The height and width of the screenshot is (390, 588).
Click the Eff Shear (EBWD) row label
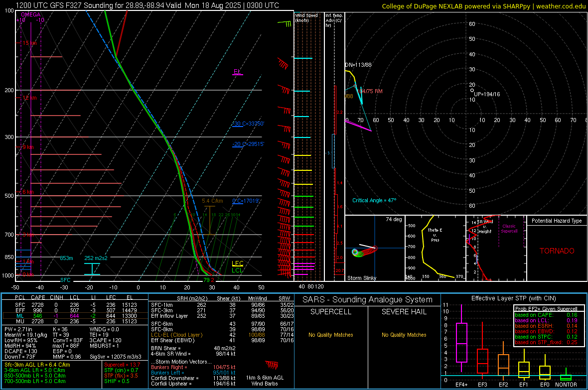(173, 341)
